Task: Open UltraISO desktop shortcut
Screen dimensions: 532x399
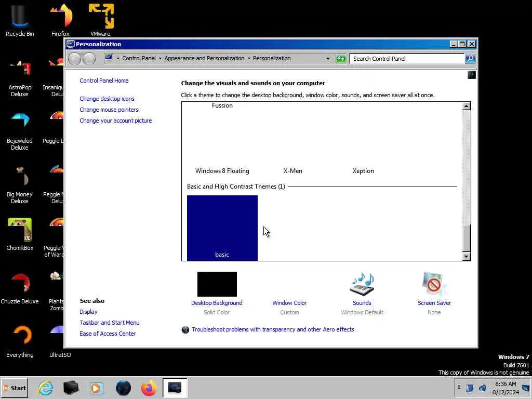Action: [x=60, y=342]
